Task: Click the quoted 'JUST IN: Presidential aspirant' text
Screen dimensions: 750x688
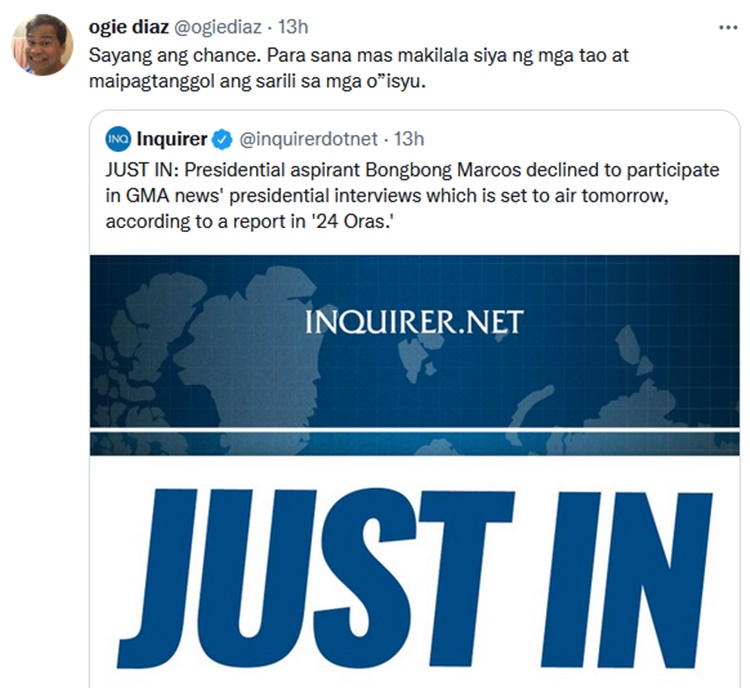Action: click(x=412, y=196)
